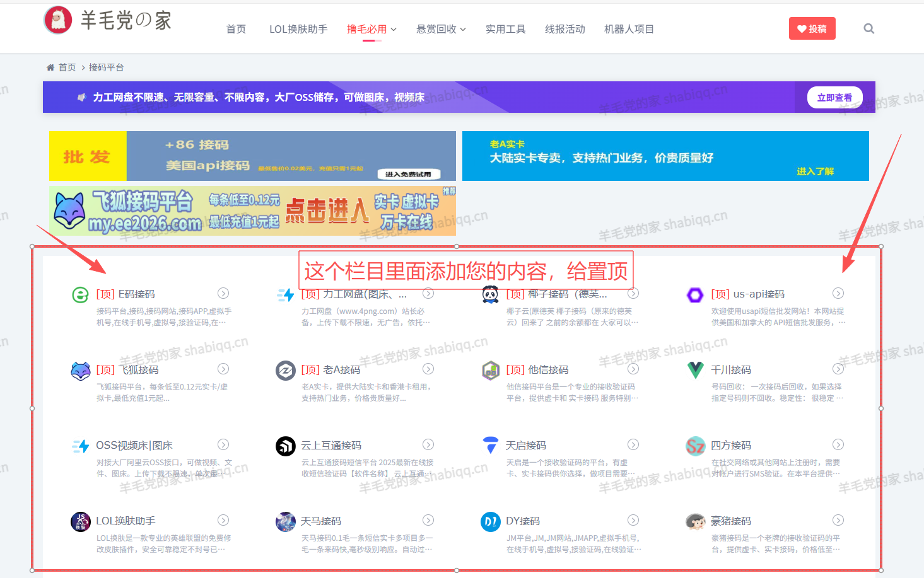Select the 飞狐接码 fox icon
Image resolution: width=924 pixels, height=578 pixels.
tap(80, 369)
